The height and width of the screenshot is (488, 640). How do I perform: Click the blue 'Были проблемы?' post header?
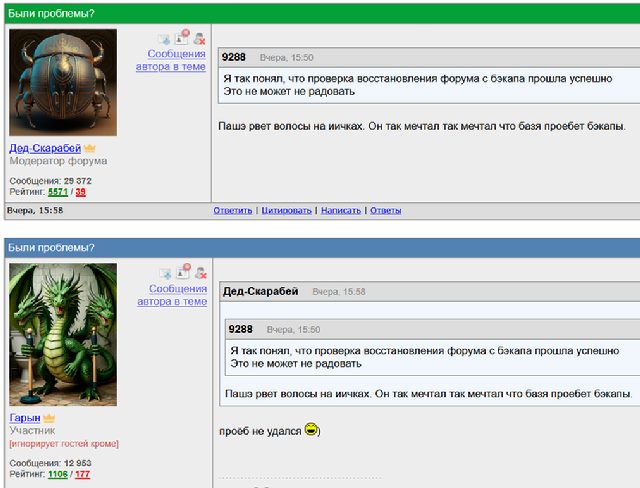click(x=322, y=248)
